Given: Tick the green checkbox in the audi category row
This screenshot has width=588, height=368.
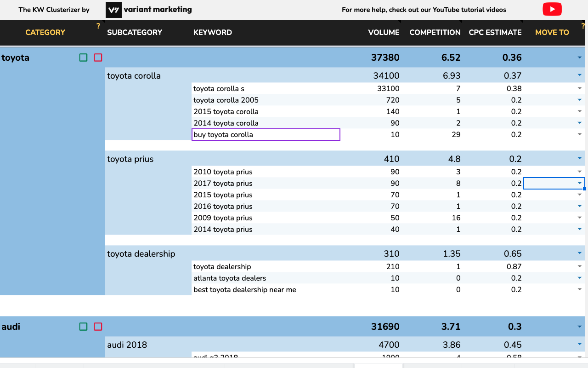Looking at the screenshot, I should [83, 327].
